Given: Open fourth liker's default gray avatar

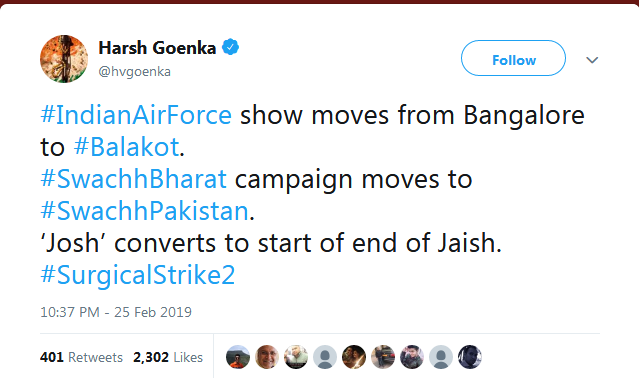Looking at the screenshot, I should pos(325,357).
